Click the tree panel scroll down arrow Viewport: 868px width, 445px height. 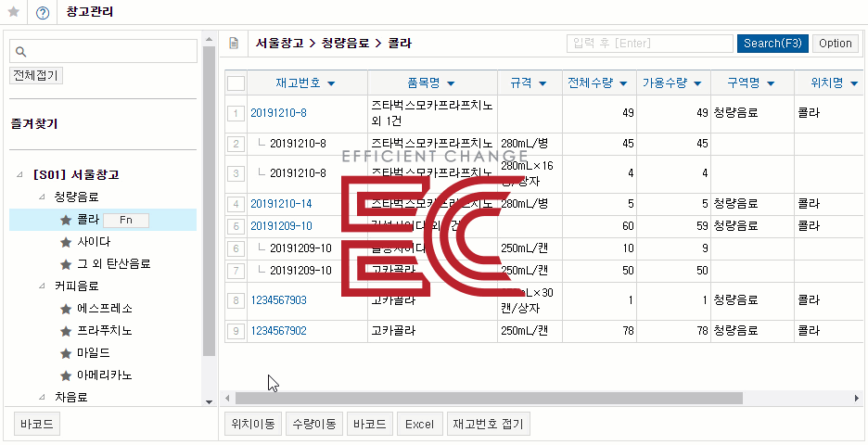(x=209, y=401)
